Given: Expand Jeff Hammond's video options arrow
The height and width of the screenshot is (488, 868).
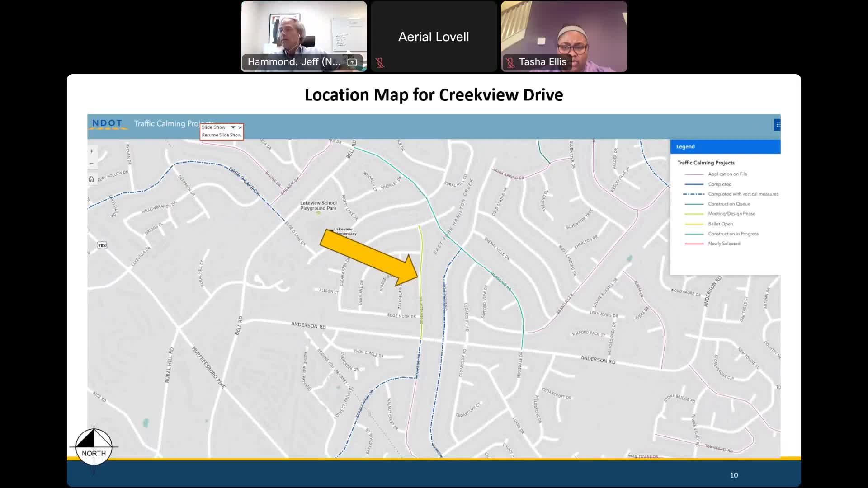Looking at the screenshot, I should pos(352,63).
